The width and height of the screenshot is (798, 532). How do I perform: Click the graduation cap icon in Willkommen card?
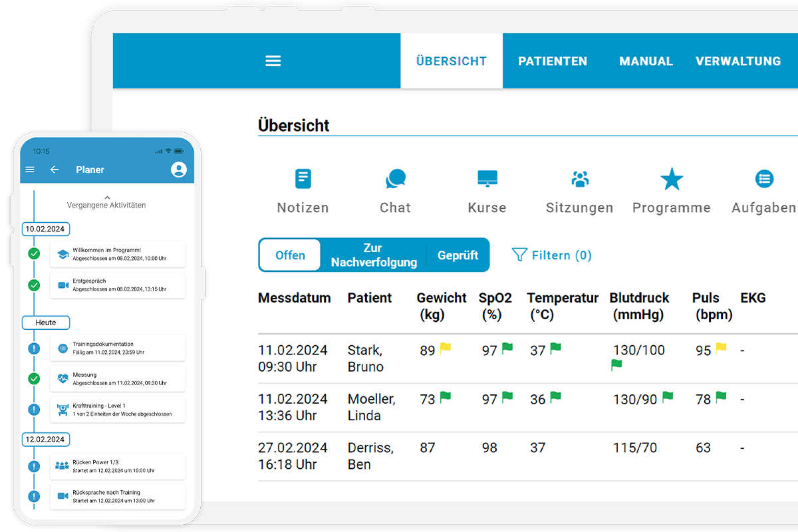pos(63,254)
